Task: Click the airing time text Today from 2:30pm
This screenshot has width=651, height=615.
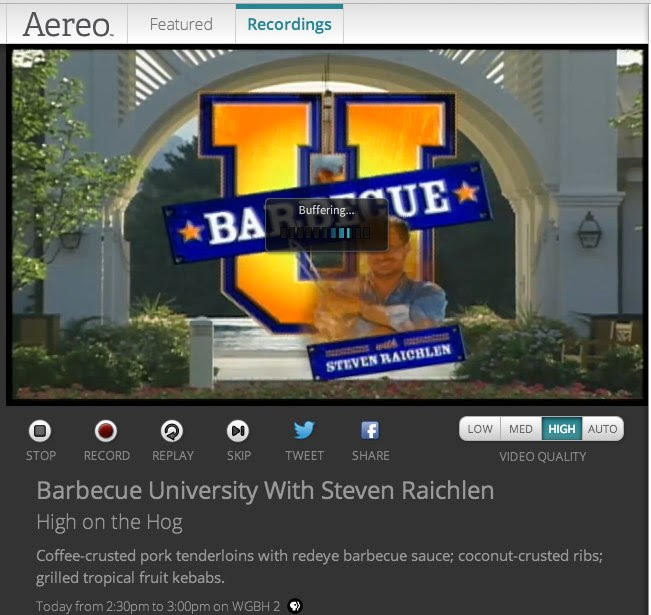Action: click(x=158, y=606)
